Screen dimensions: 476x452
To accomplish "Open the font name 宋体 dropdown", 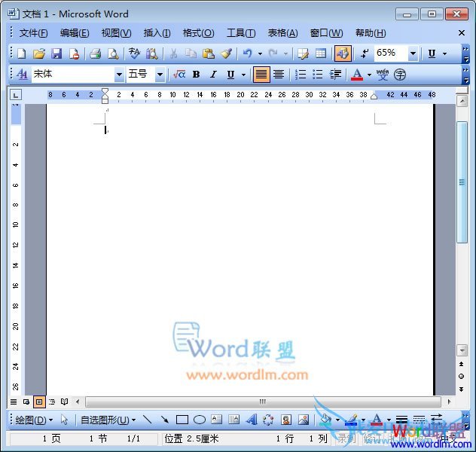I will pyautogui.click(x=119, y=75).
